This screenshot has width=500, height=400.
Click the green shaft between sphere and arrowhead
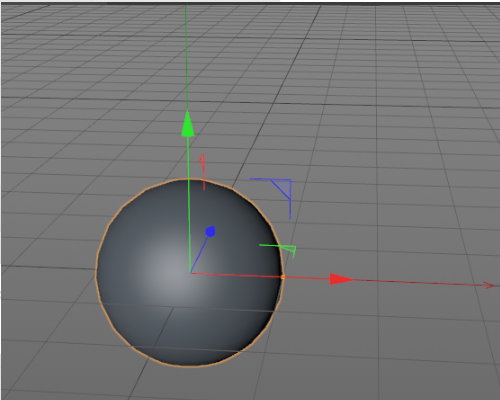(x=188, y=158)
